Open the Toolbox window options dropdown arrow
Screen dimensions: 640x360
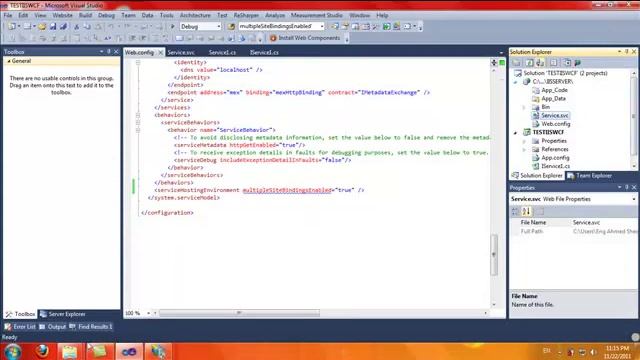click(x=101, y=52)
